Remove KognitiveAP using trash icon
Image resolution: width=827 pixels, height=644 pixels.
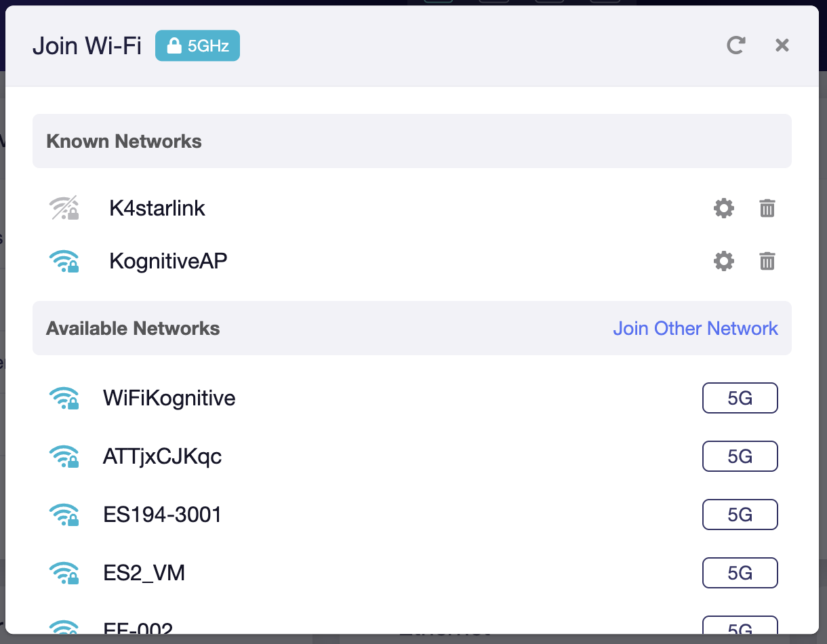coord(767,261)
